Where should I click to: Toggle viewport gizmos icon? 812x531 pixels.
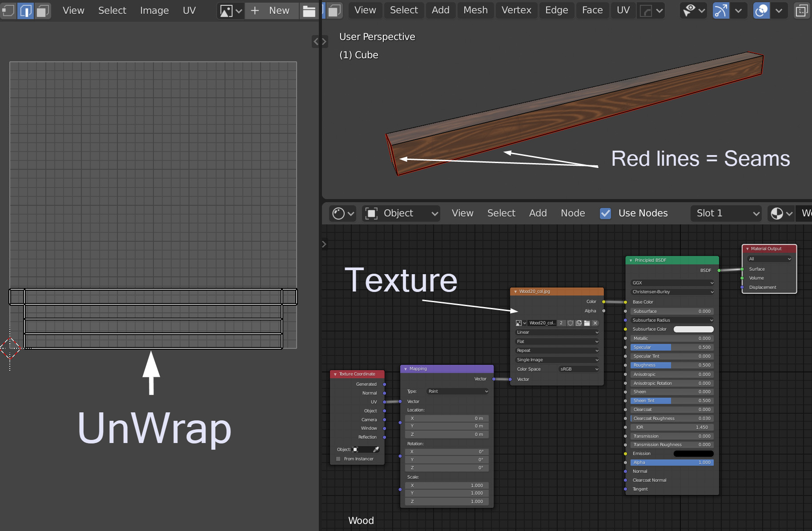(721, 10)
